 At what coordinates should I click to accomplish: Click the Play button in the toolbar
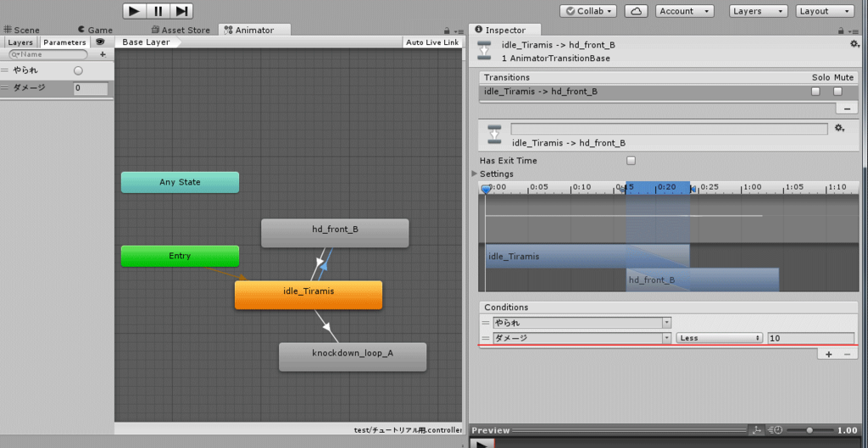click(135, 11)
